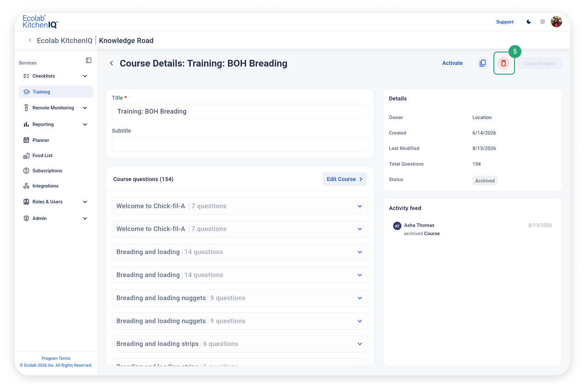
Task: Click the Save changes button
Action: pyautogui.click(x=540, y=63)
